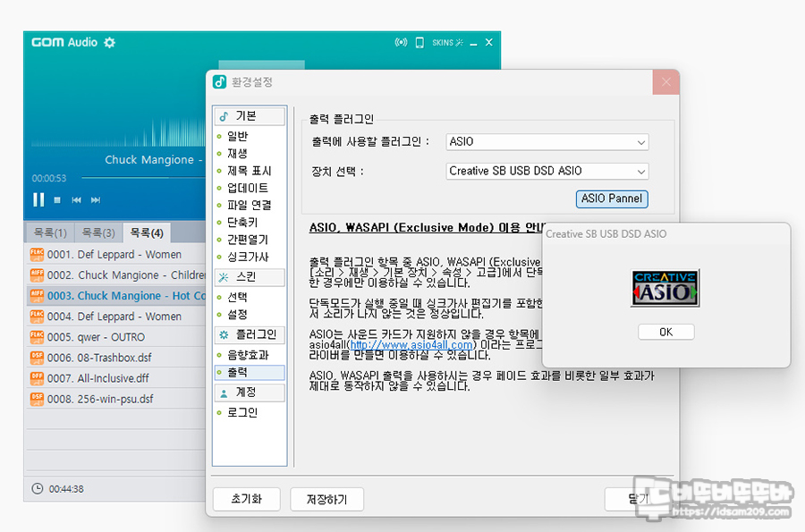Select track 0004. Def Leppard - Women

tap(116, 317)
